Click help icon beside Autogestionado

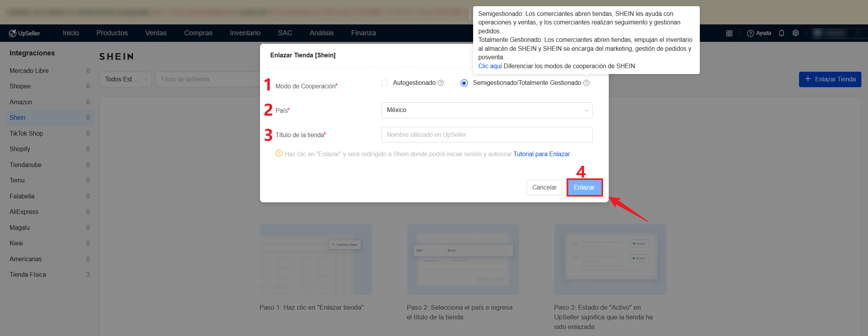pos(441,83)
